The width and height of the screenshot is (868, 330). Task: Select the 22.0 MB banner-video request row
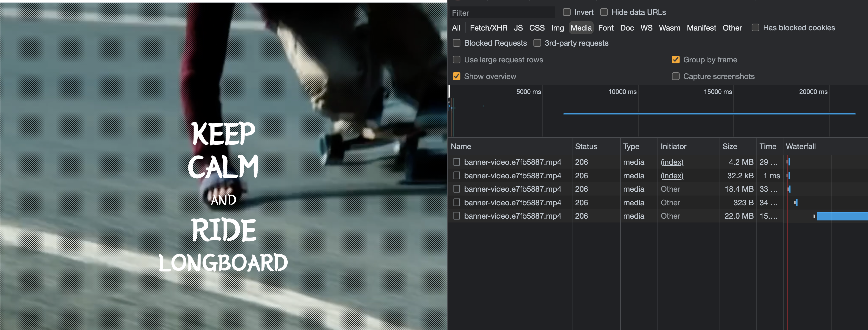(512, 216)
